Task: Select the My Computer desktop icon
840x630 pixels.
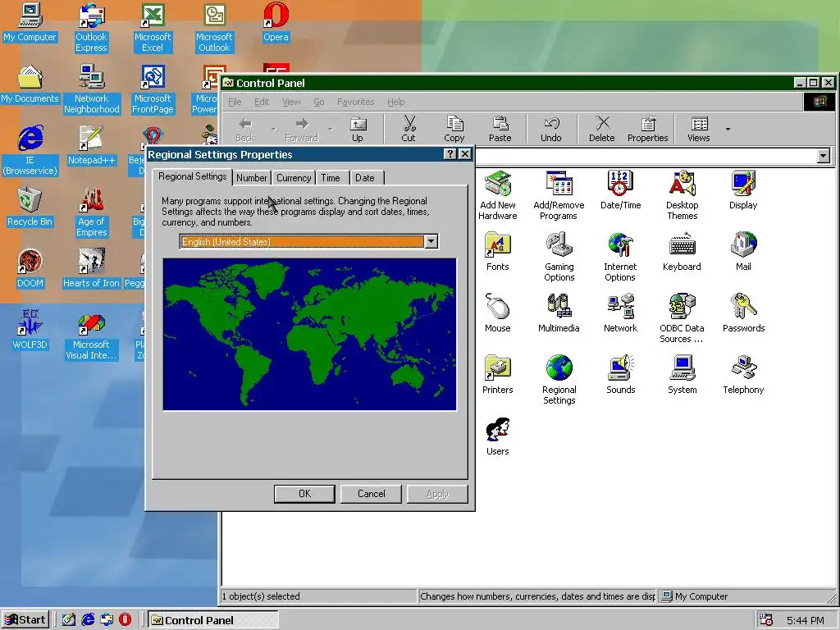Action: point(30,22)
